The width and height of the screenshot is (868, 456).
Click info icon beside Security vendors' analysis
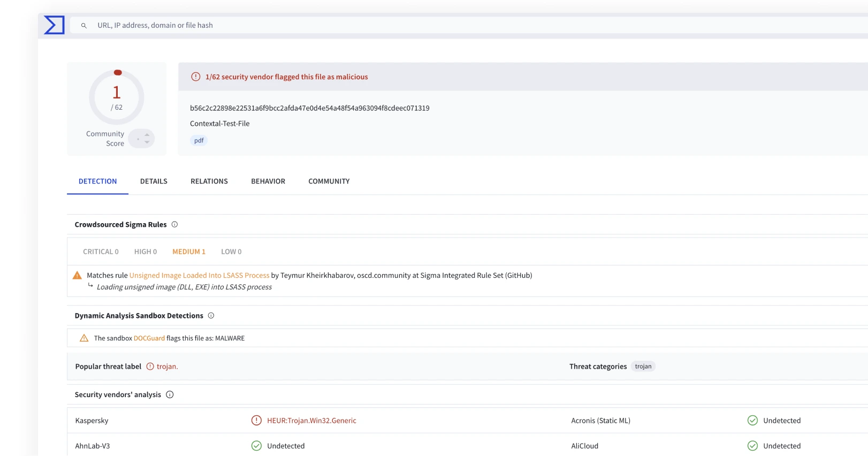tap(170, 394)
